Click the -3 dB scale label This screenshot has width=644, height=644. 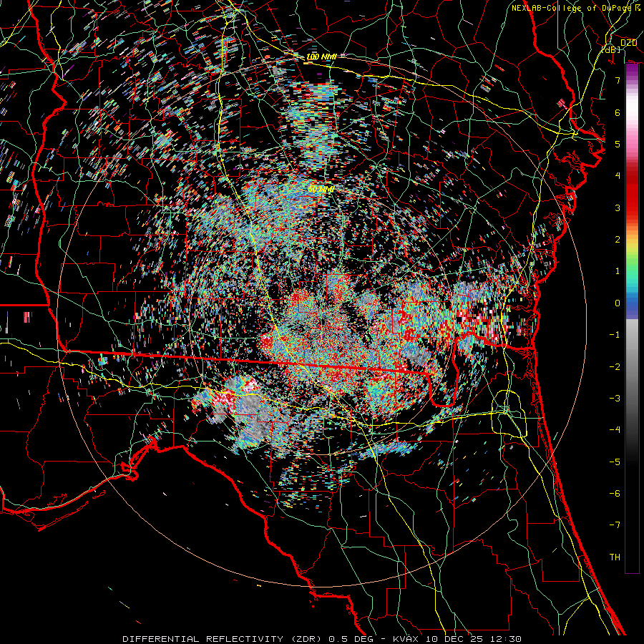coord(615,398)
